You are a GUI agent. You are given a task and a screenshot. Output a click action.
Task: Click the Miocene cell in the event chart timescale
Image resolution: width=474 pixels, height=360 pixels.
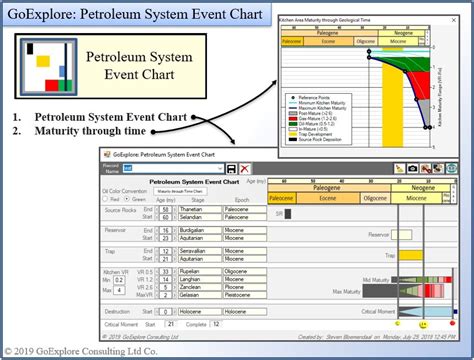point(416,198)
